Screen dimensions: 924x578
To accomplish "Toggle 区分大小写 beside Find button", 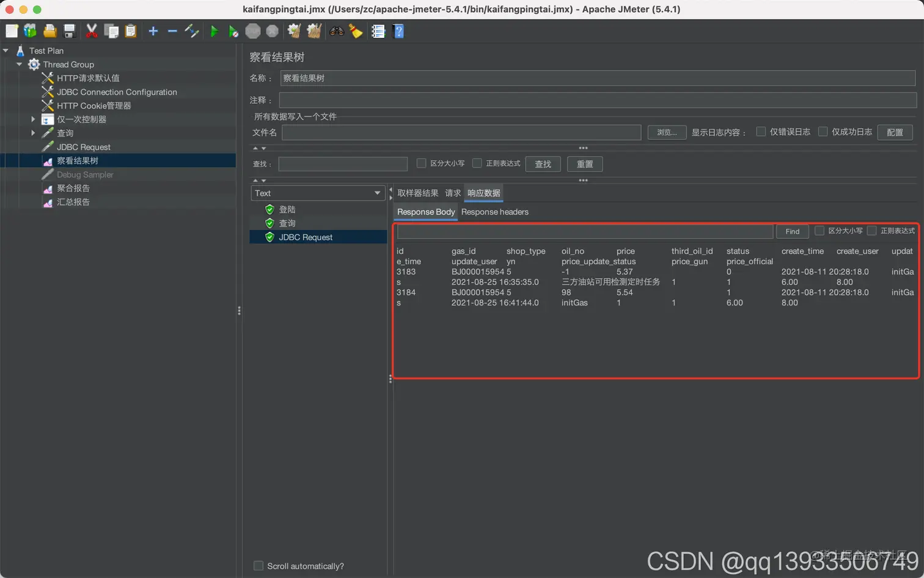I will [820, 231].
